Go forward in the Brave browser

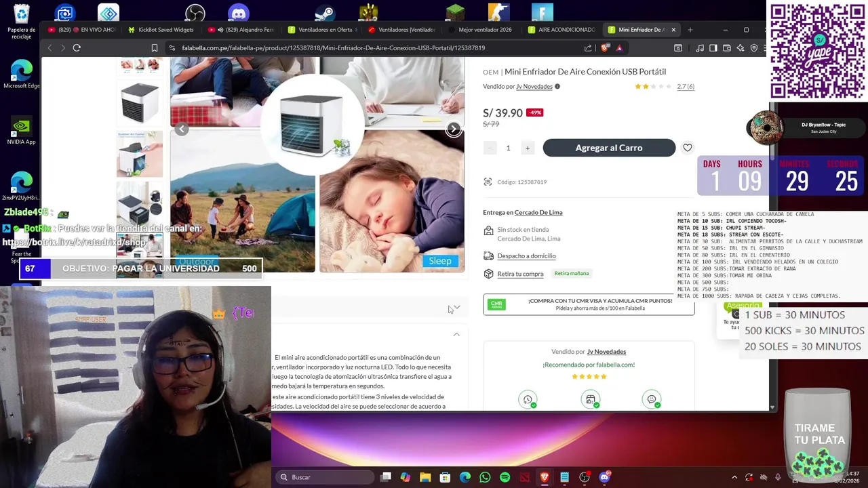(63, 48)
